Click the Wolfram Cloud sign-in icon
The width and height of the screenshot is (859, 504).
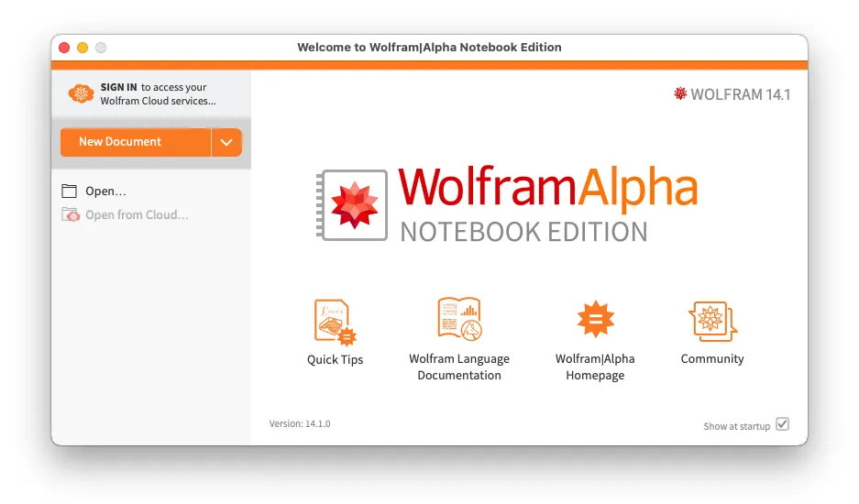[81, 93]
